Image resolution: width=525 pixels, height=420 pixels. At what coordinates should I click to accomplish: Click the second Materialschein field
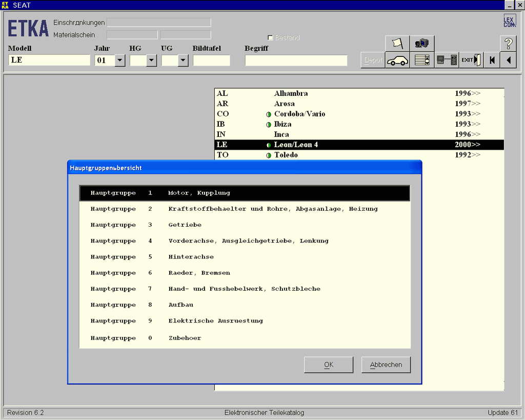coord(186,35)
